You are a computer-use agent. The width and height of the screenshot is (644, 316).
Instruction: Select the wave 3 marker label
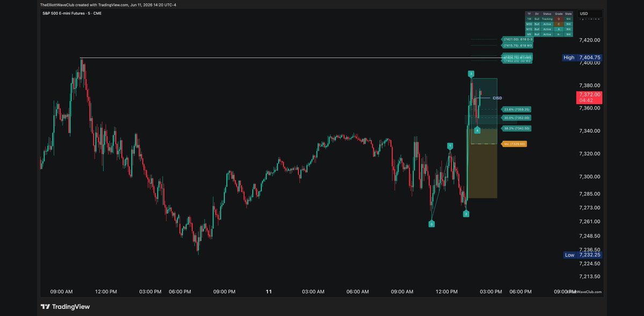click(471, 74)
